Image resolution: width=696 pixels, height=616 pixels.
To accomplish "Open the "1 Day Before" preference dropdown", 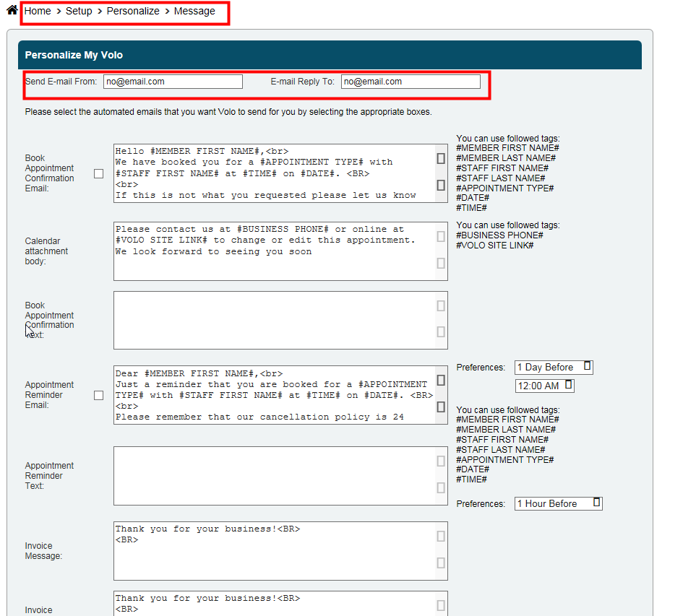I will point(554,367).
